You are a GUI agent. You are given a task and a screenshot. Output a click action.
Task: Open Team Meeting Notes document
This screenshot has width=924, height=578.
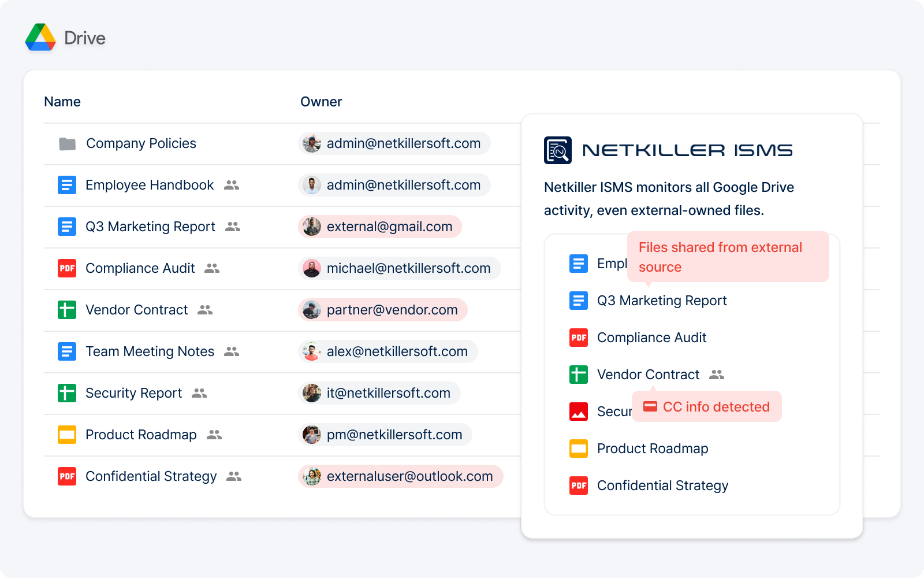pos(150,351)
